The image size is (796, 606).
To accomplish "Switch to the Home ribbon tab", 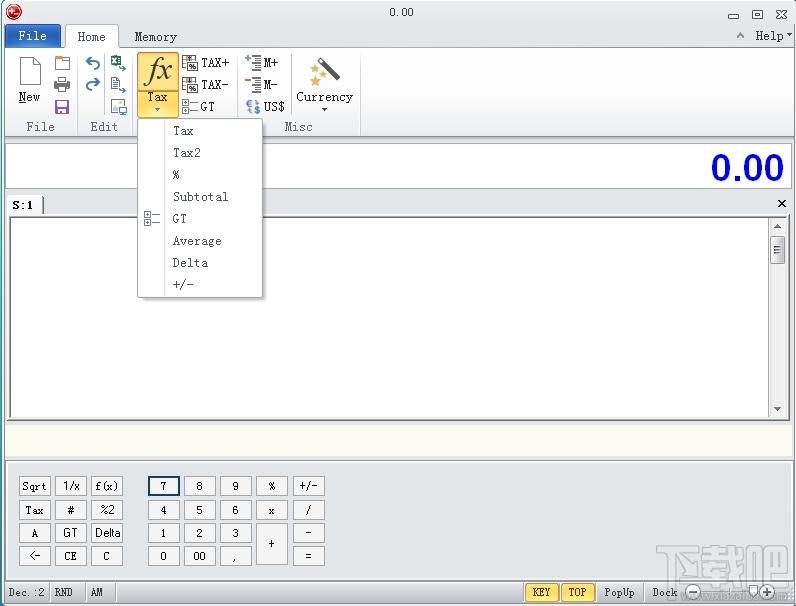I will click(x=91, y=37).
